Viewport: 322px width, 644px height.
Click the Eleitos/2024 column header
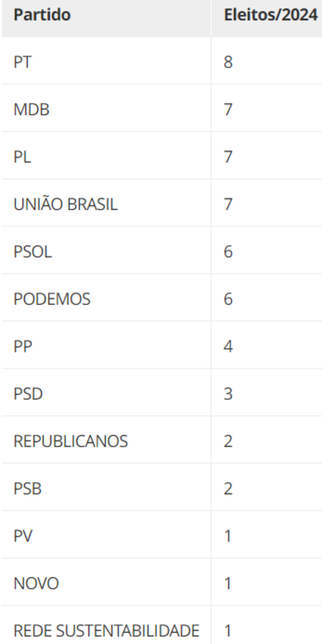[271, 15]
